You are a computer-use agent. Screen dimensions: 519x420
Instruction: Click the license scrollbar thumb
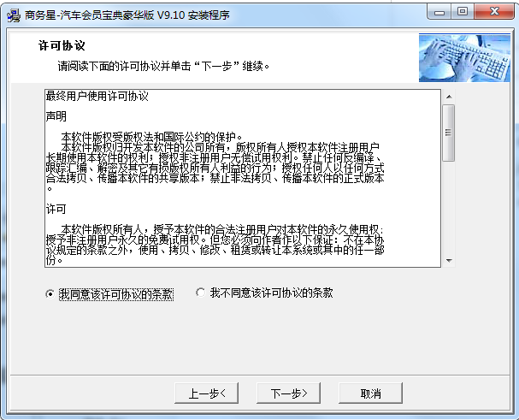(449, 133)
